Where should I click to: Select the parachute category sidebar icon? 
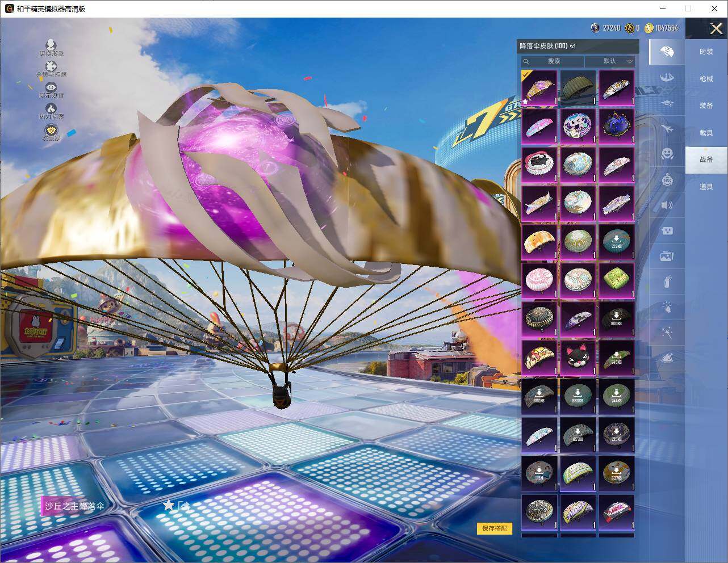tap(667, 53)
